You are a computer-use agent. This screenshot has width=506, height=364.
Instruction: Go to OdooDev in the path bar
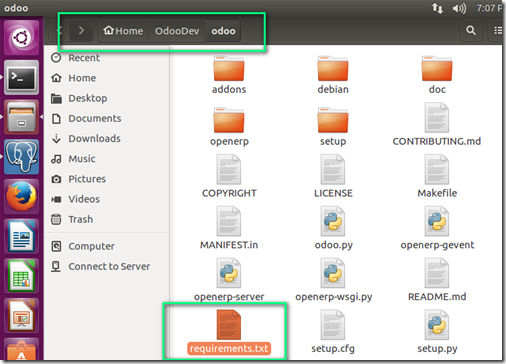177,31
